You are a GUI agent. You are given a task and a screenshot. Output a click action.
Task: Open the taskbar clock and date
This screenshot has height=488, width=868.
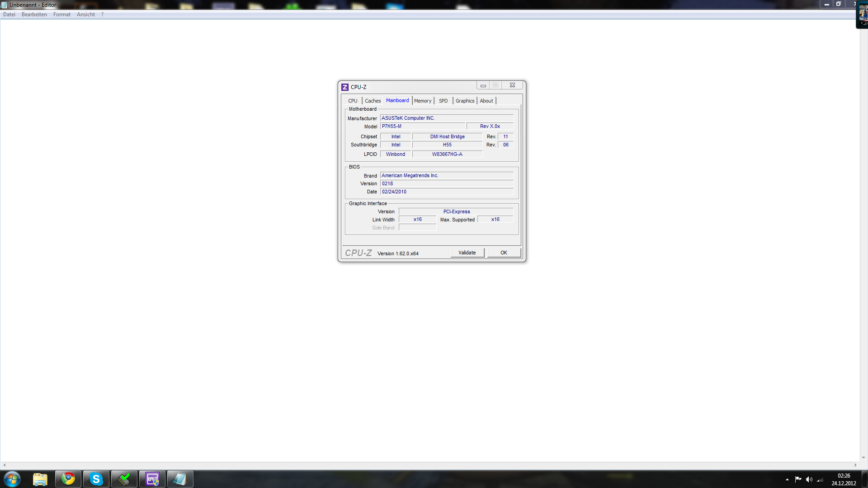pos(844,479)
